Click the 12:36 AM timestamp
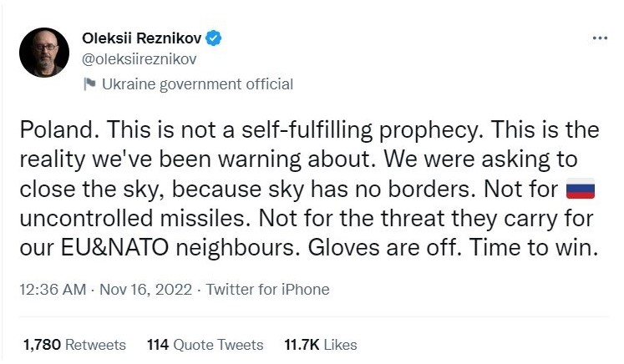This screenshot has width=624, height=364. pyautogui.click(x=53, y=290)
